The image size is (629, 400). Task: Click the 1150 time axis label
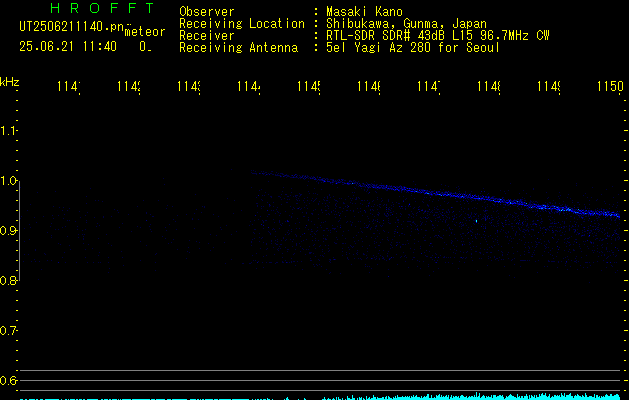pos(610,86)
